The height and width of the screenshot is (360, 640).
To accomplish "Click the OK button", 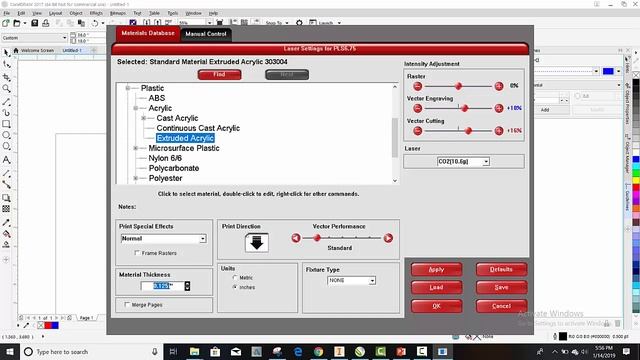I will click(436, 306).
